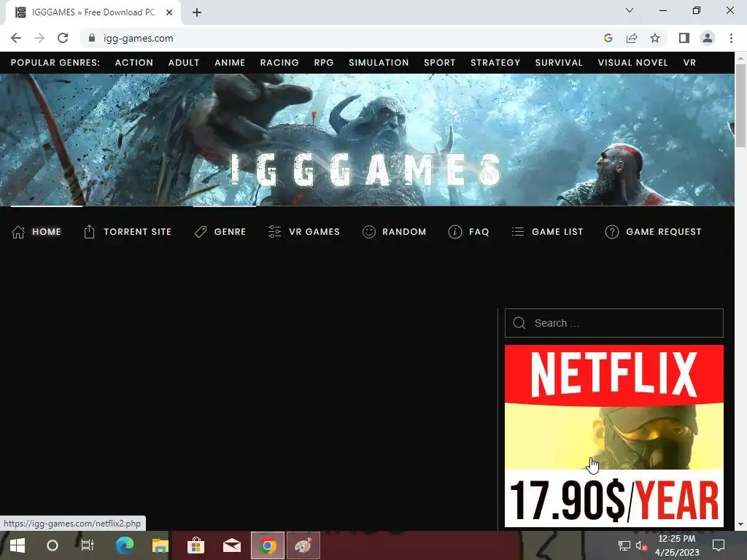Screen dimensions: 747x560
Task: Open the ADULT genre link
Action: coord(184,63)
